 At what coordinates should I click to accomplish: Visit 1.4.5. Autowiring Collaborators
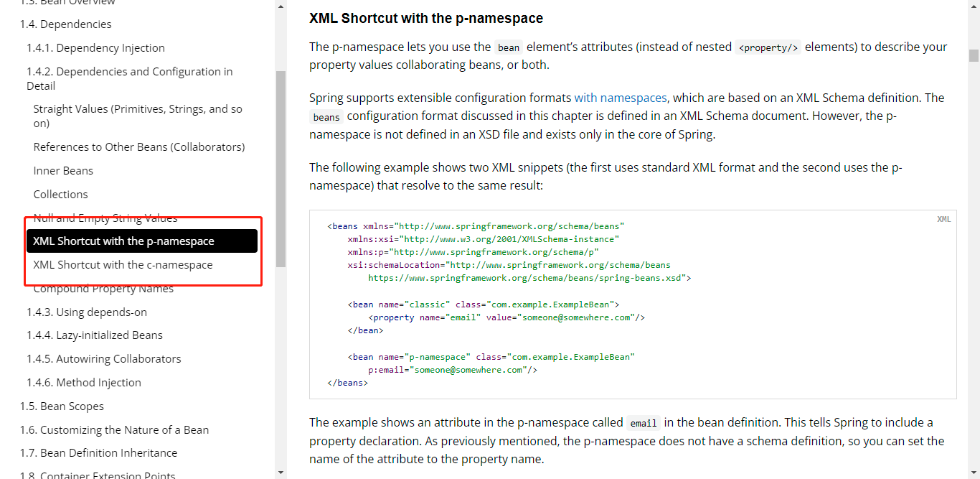104,359
